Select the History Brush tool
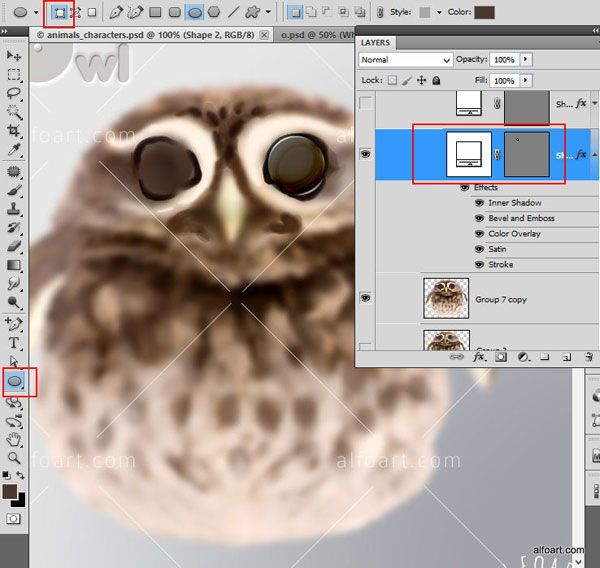The image size is (600, 568). pos(14,228)
